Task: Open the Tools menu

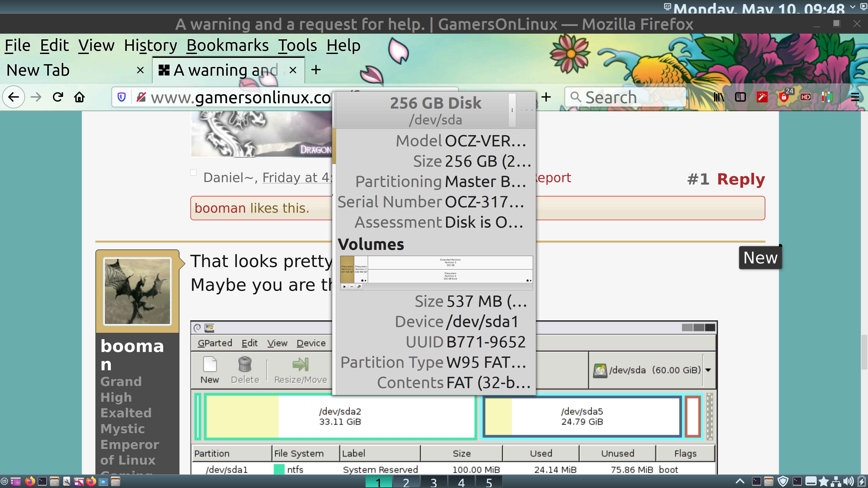Action: point(297,45)
